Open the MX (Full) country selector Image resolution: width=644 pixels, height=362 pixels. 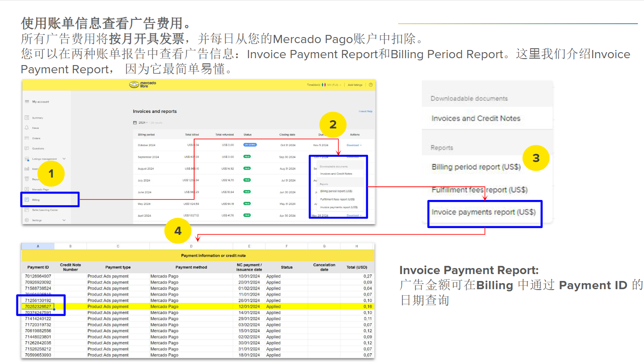coord(334,85)
